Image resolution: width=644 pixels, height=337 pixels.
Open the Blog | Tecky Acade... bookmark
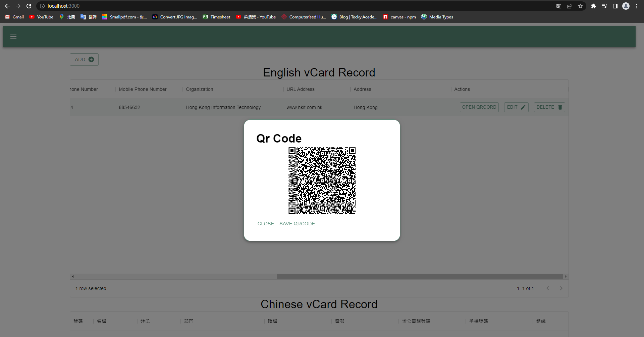point(355,17)
